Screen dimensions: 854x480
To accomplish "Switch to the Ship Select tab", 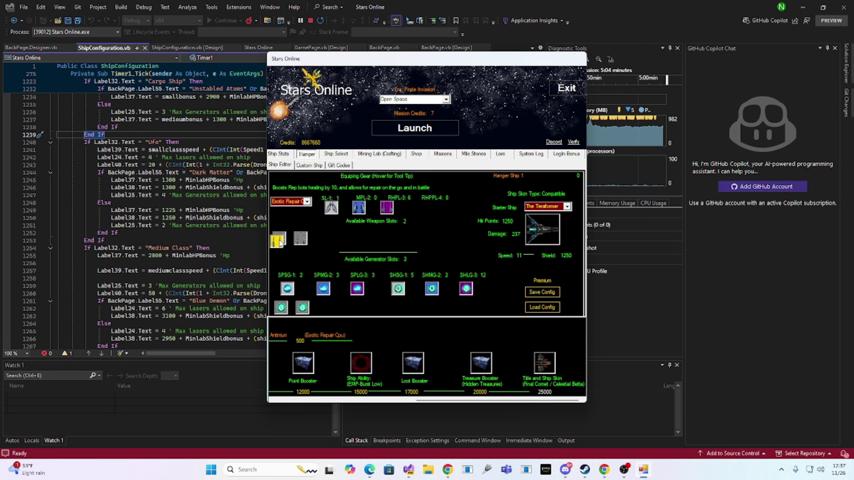I will click(x=336, y=154).
